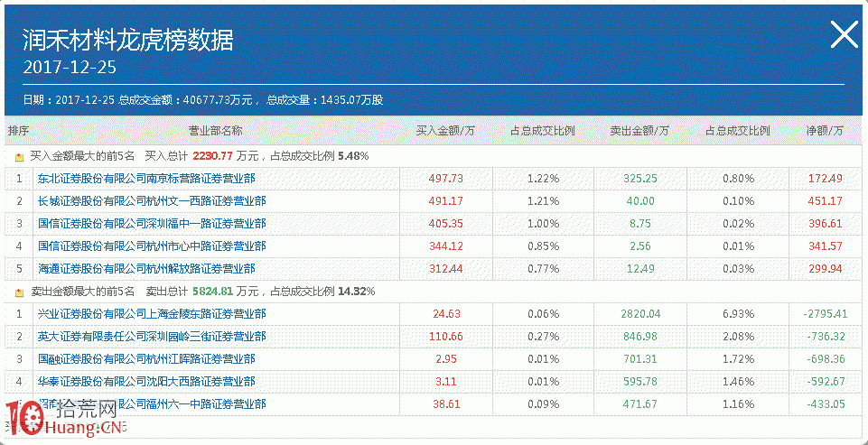Select net amount 172.49
The height and width of the screenshot is (445, 868).
pyautogui.click(x=825, y=179)
